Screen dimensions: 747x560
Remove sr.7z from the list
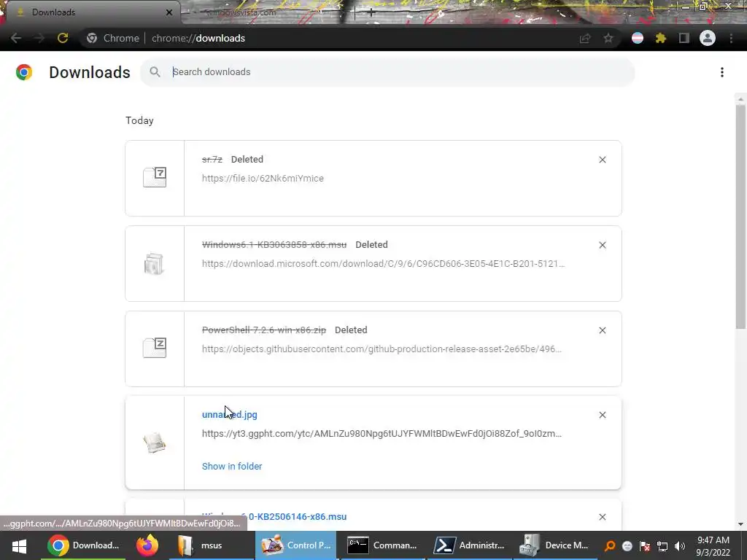pyautogui.click(x=602, y=160)
